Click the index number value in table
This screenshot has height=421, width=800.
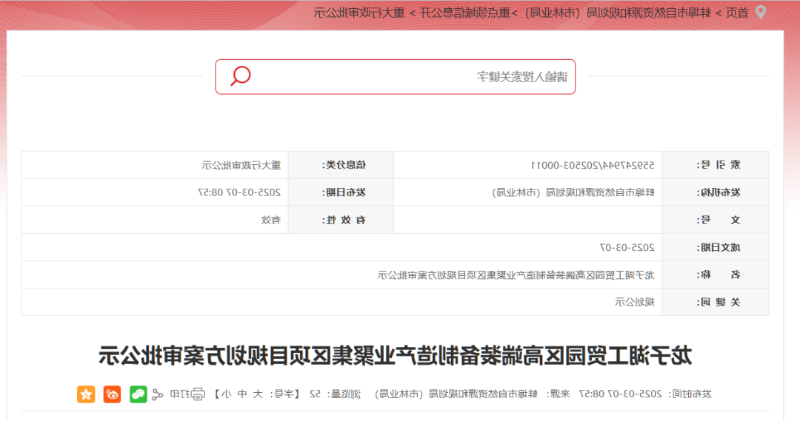[x=592, y=165]
